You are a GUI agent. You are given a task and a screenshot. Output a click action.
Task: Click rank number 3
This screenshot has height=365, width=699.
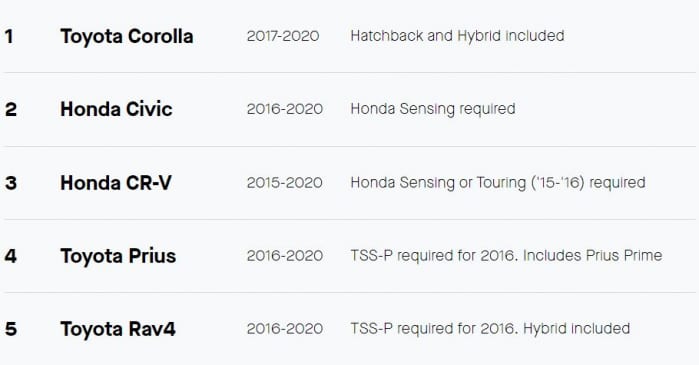(x=11, y=183)
